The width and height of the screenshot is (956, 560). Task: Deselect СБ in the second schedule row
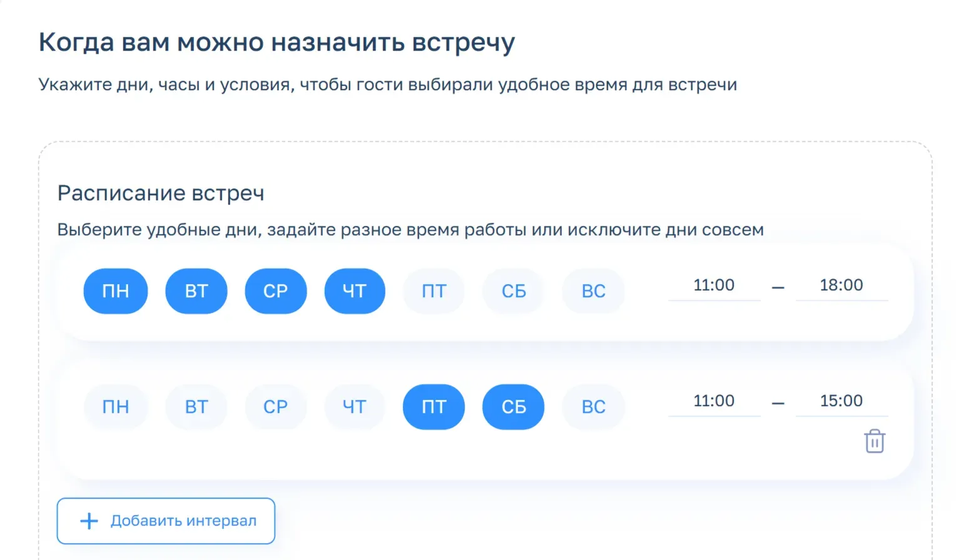(514, 407)
